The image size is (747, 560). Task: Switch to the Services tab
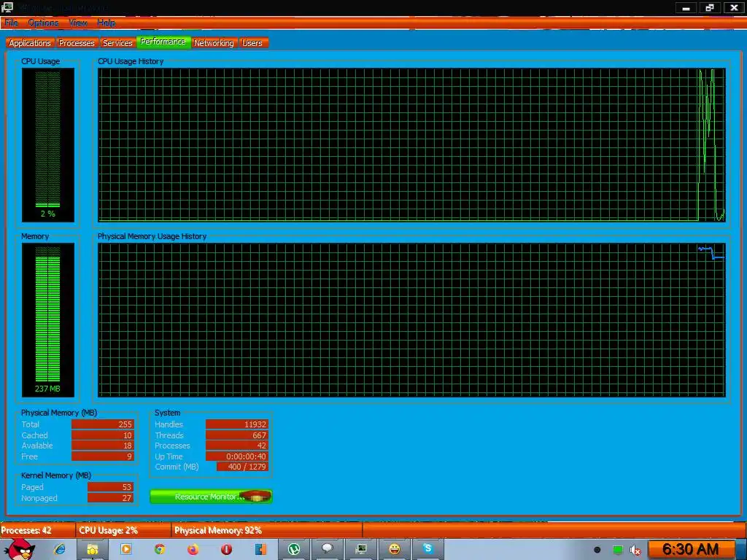(x=117, y=43)
